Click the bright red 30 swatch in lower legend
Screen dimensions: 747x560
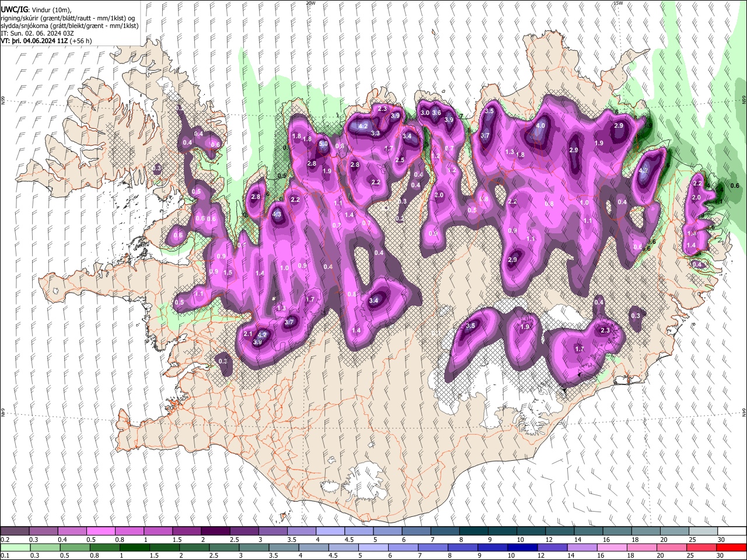[732, 547]
